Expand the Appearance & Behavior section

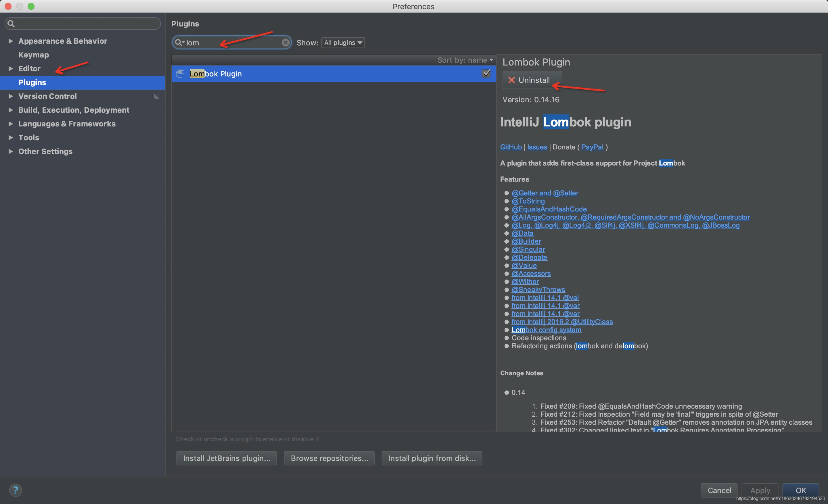point(11,41)
